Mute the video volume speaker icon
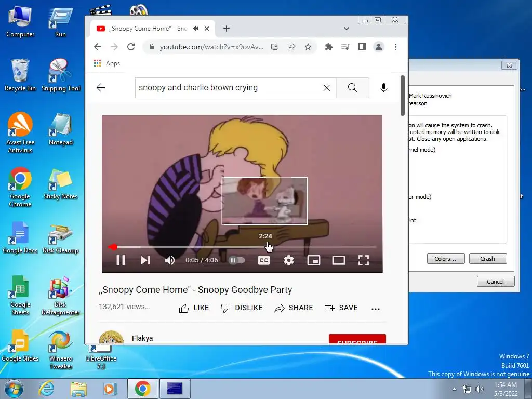 click(170, 260)
